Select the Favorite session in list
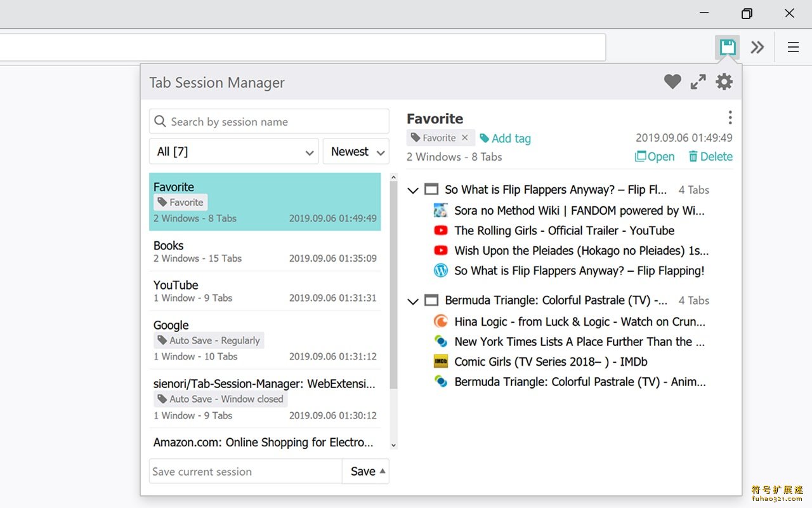This screenshot has width=812, height=508. 265,202
